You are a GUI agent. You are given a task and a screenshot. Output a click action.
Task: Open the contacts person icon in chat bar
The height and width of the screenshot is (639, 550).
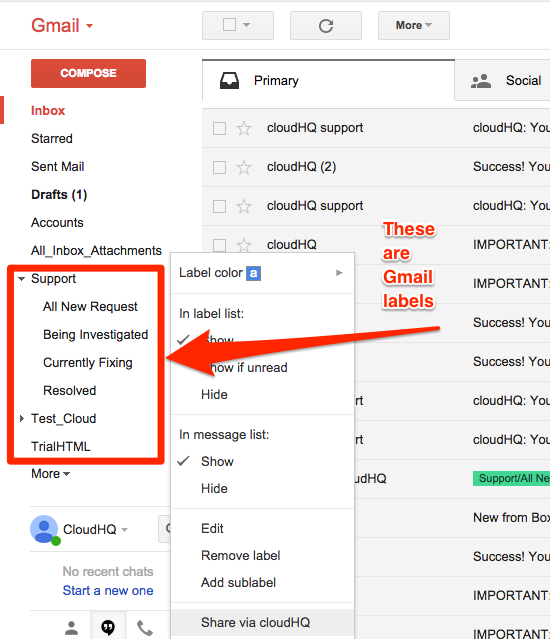tap(72, 628)
